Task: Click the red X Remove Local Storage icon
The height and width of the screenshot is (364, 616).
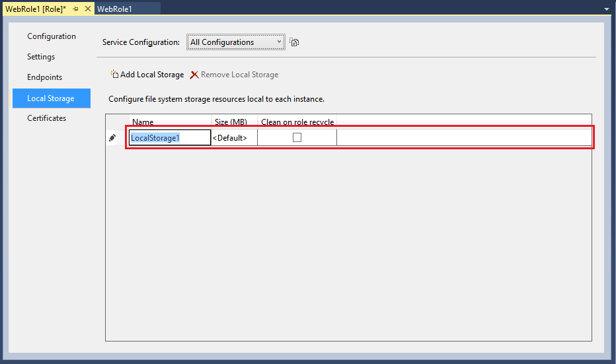Action: click(194, 75)
